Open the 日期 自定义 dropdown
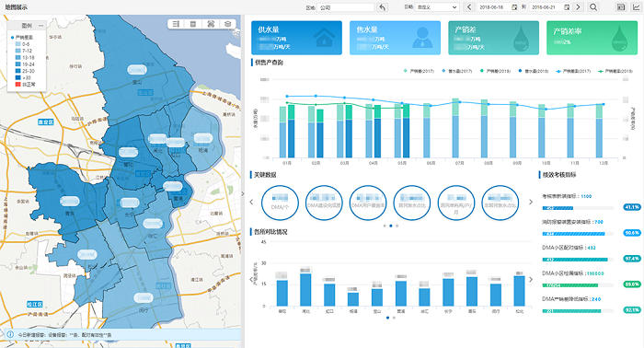Viewport: 644px width, 348px height. pyautogui.click(x=437, y=7)
